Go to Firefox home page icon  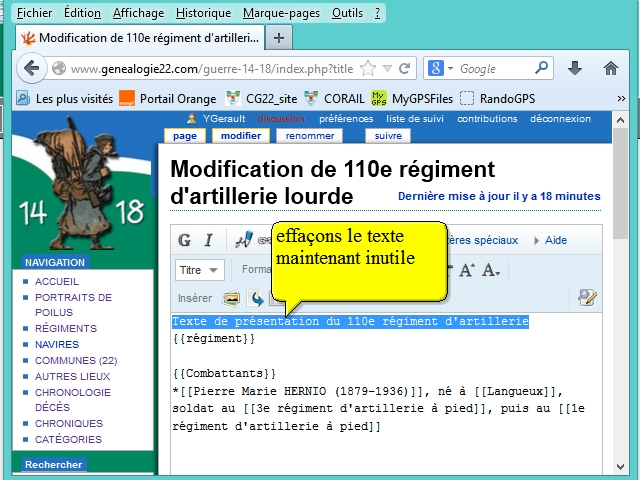coord(611,69)
